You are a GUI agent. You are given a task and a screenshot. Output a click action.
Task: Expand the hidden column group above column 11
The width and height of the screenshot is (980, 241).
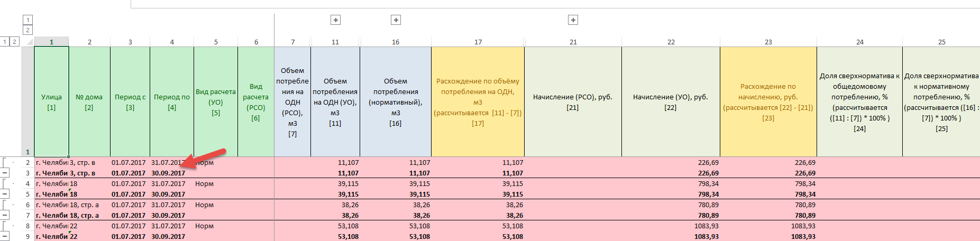coord(335,20)
